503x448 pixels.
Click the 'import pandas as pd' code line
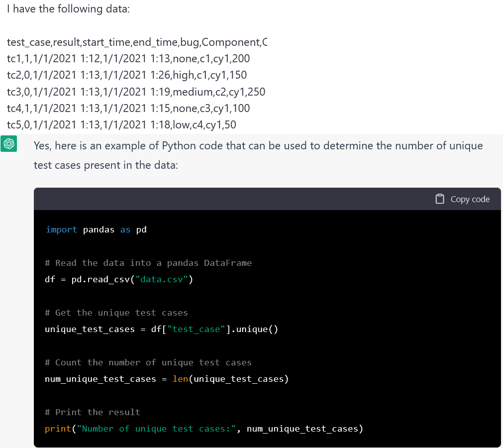[96, 229]
